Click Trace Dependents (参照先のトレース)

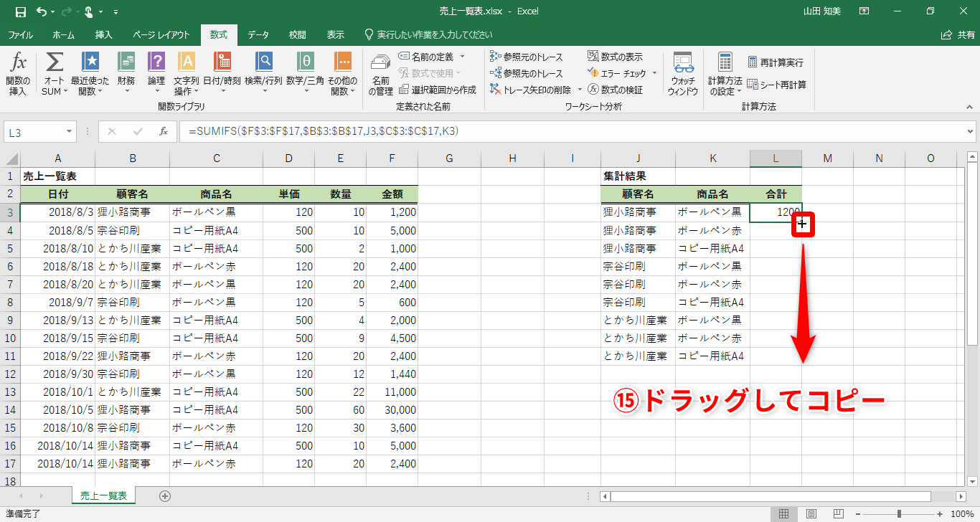[527, 73]
